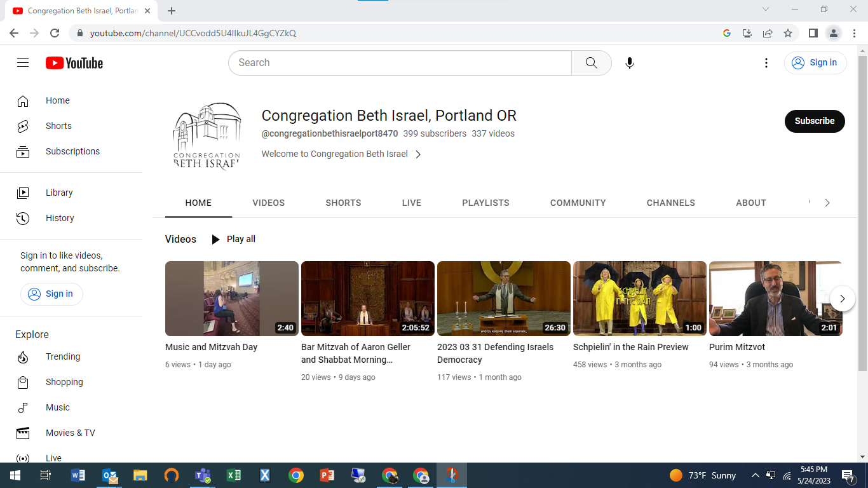
Task: Expand channel description Welcome chevron
Action: 418,154
